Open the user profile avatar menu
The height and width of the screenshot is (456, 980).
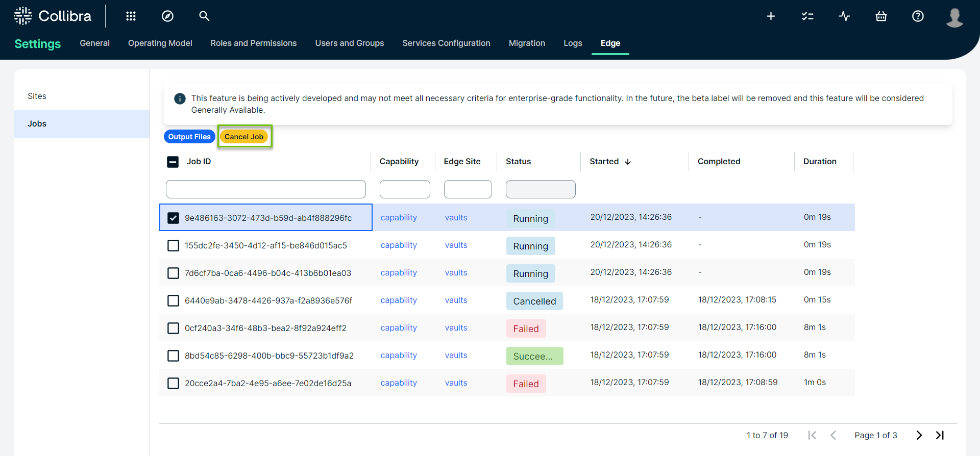click(954, 17)
